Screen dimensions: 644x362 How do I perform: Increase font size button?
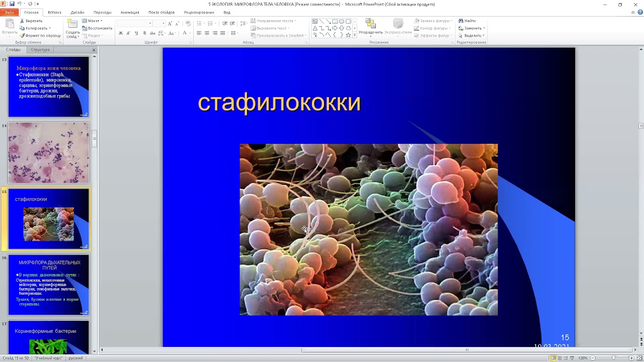170,24
